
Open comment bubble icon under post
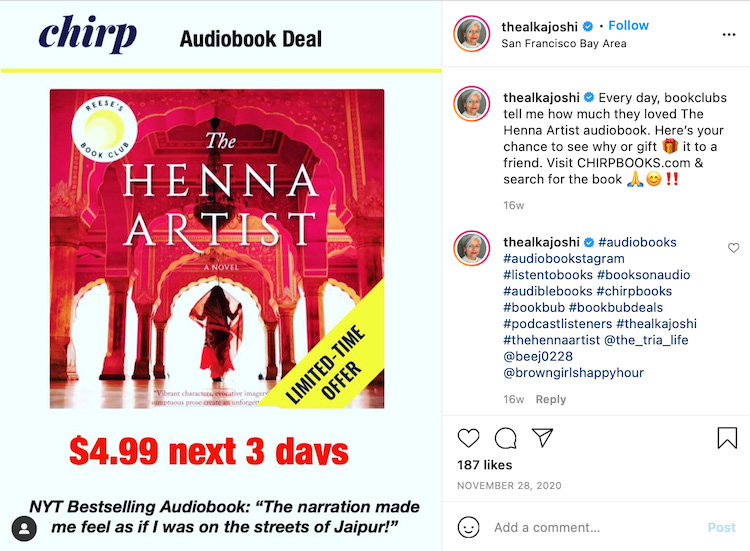[506, 438]
